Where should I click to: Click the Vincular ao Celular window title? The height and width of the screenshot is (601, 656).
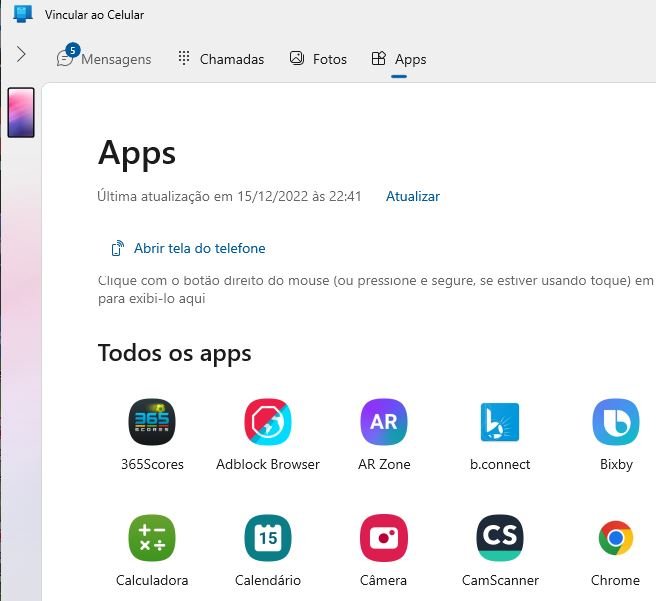94,15
